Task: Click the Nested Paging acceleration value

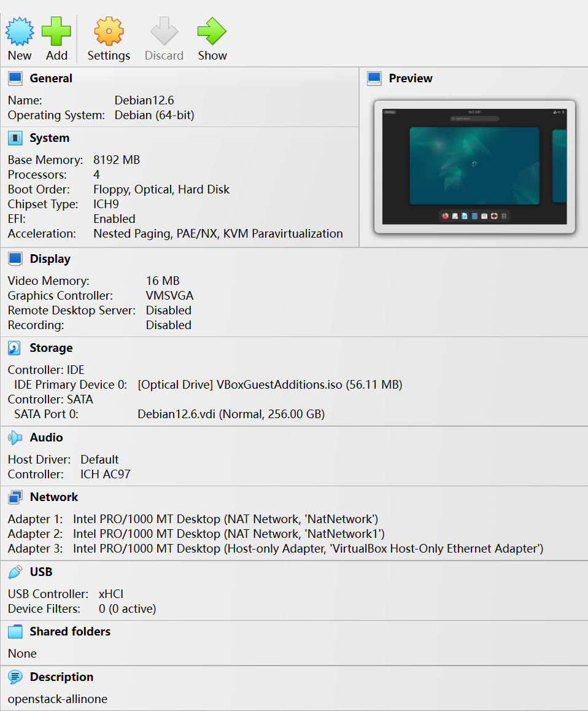Action: coord(218,234)
